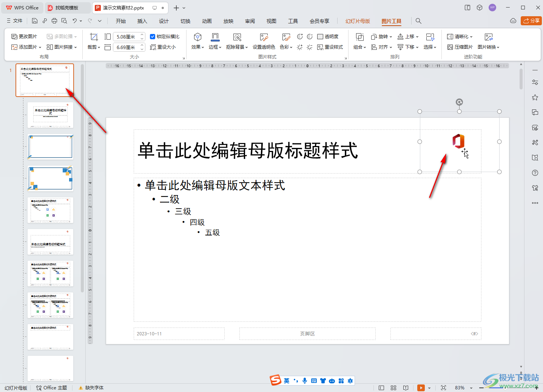
Task: Click the 抠除背景 (remove background) icon
Action: click(x=237, y=37)
